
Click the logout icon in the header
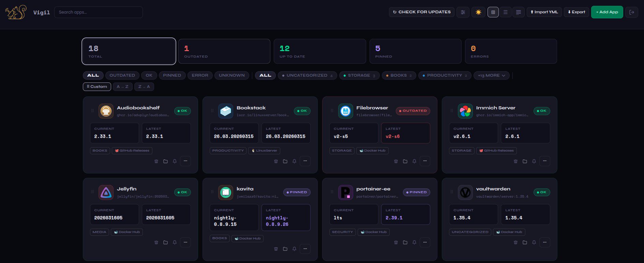pyautogui.click(x=631, y=12)
